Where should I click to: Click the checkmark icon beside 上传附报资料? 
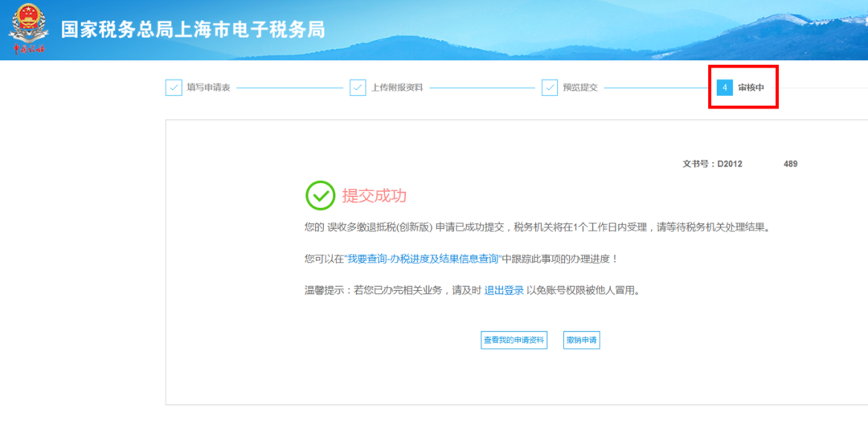click(358, 88)
